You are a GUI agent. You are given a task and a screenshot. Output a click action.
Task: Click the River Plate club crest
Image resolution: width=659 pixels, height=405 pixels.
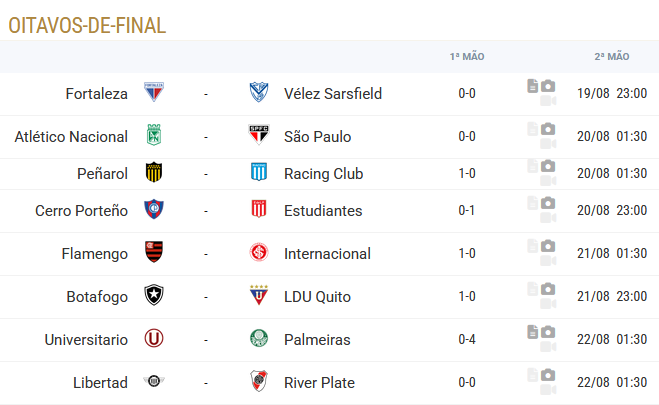pos(259,381)
